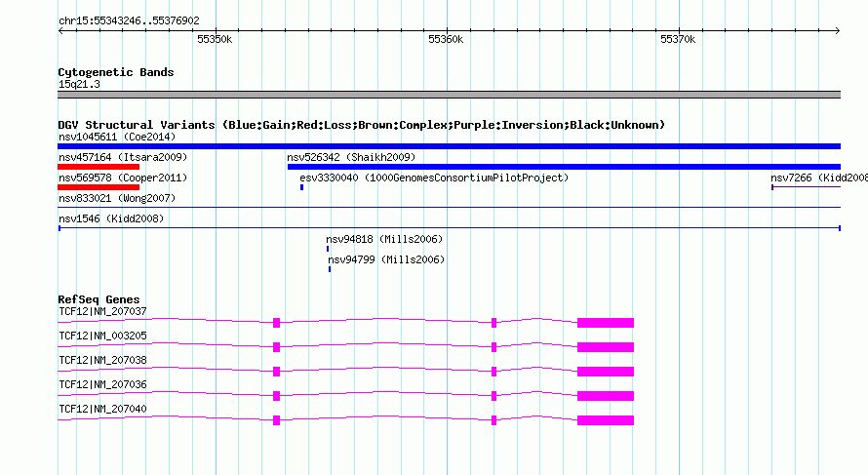
Task: Click first small exon of TCF12|NM_207038
Action: 276,372
